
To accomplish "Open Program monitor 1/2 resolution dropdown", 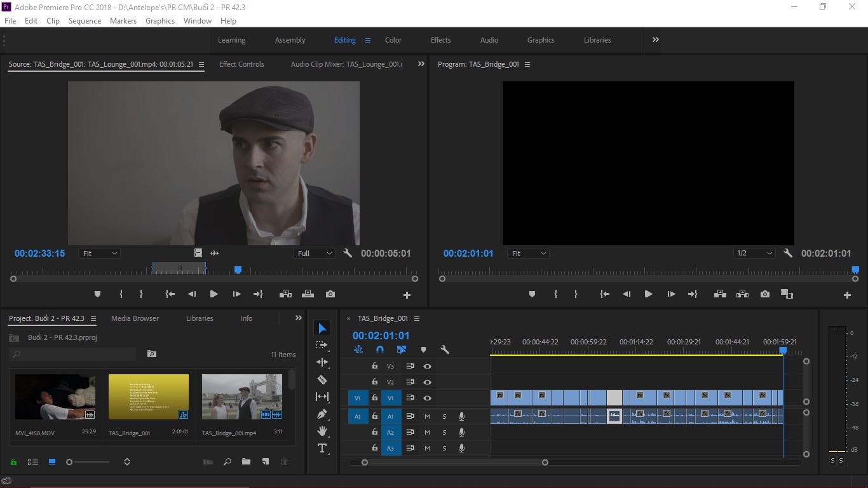I will (x=754, y=253).
